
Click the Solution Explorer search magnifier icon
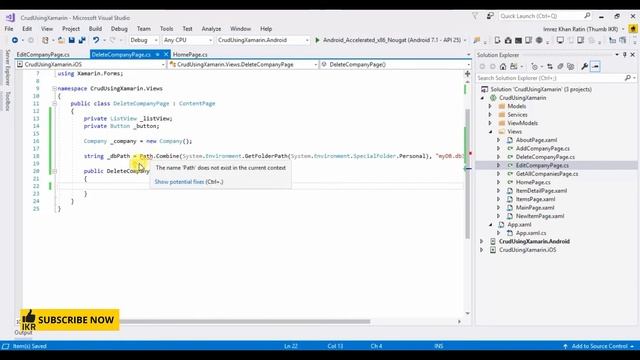tap(627, 78)
